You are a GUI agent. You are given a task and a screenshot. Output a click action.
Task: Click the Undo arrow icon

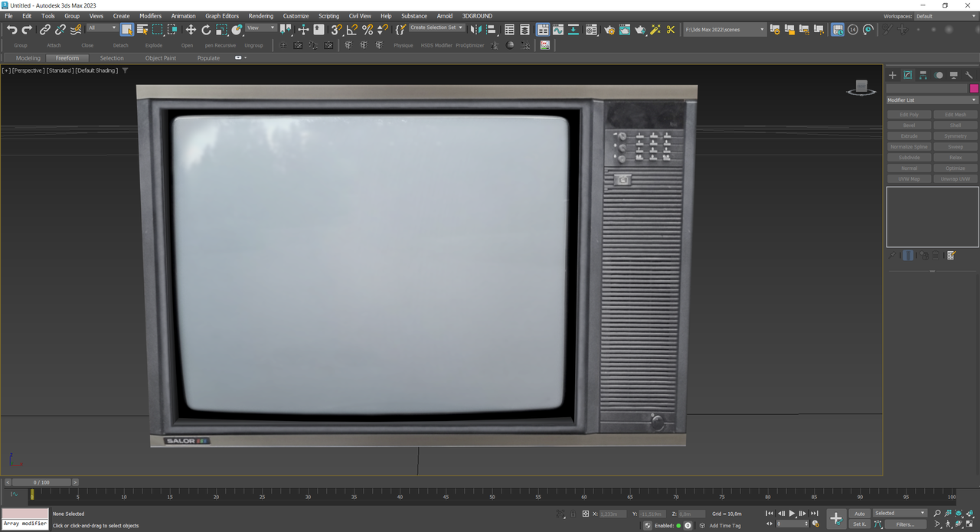click(11, 30)
